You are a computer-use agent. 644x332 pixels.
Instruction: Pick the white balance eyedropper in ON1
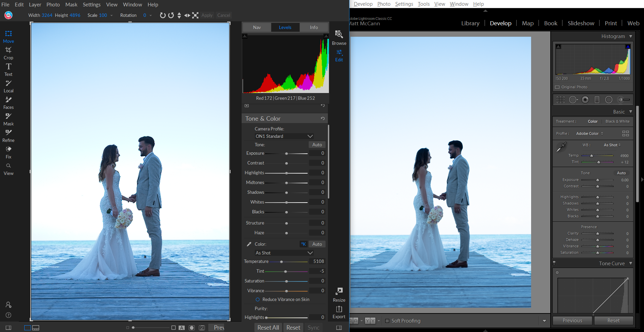[249, 244]
